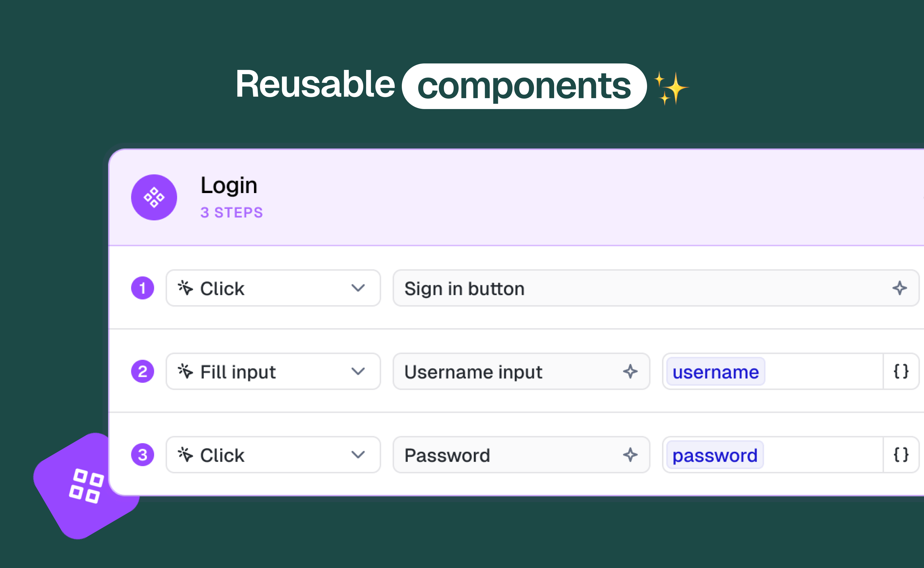The image size is (924, 568).
Task: Open the Fill input action dropdown
Action: (273, 371)
